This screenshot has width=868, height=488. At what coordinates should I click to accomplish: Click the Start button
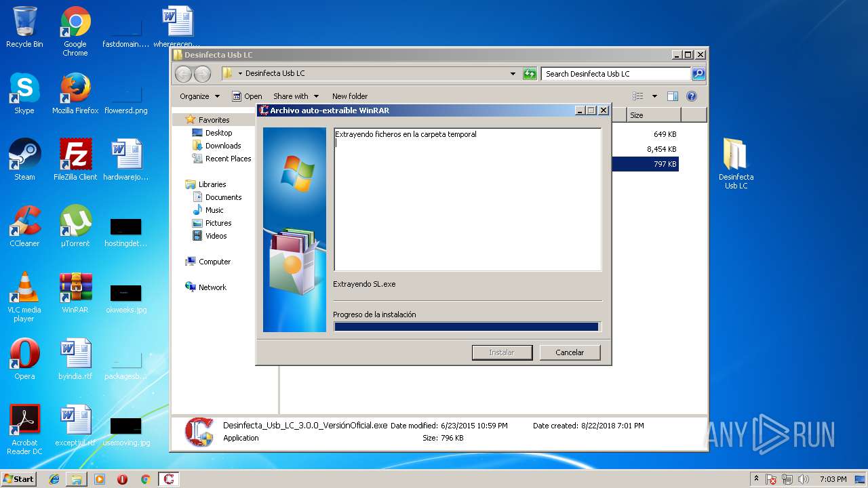tap(18, 479)
